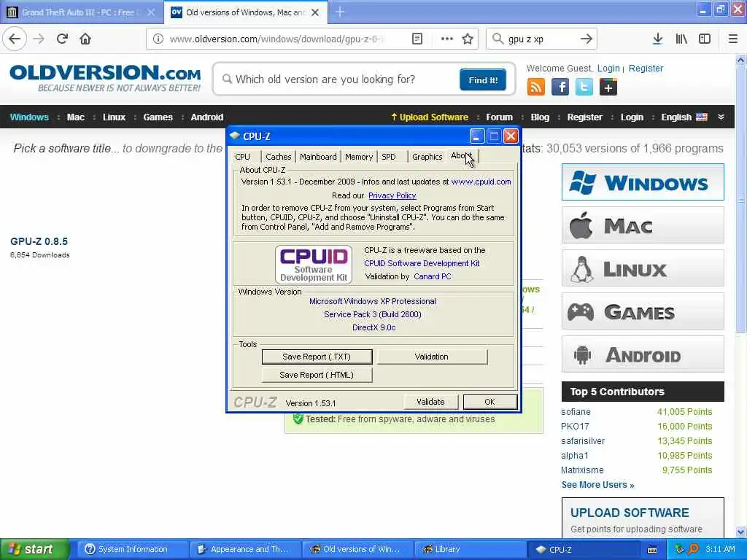Click Save Report (.HTML) button
Screen dimensions: 747x560
pyautogui.click(x=317, y=375)
